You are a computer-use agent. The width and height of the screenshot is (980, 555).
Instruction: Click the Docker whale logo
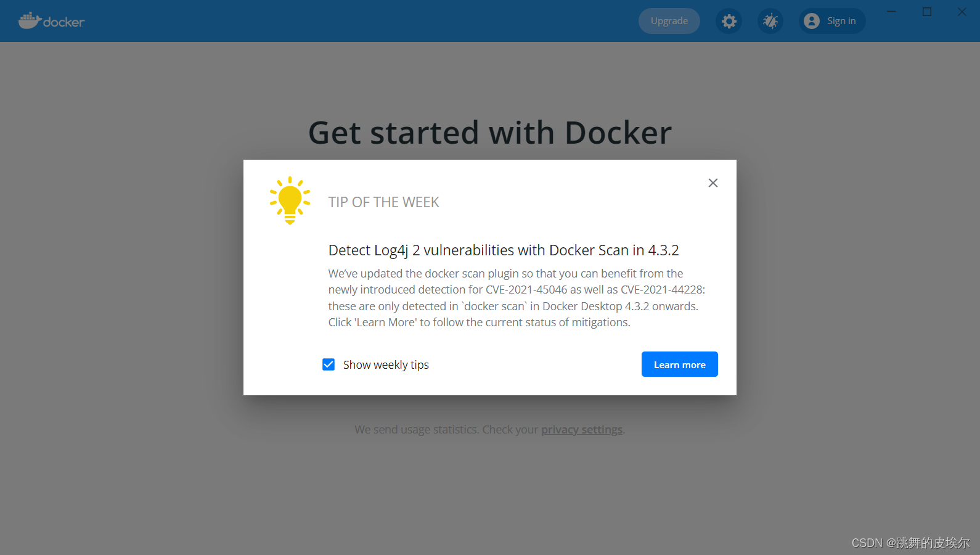coord(51,21)
